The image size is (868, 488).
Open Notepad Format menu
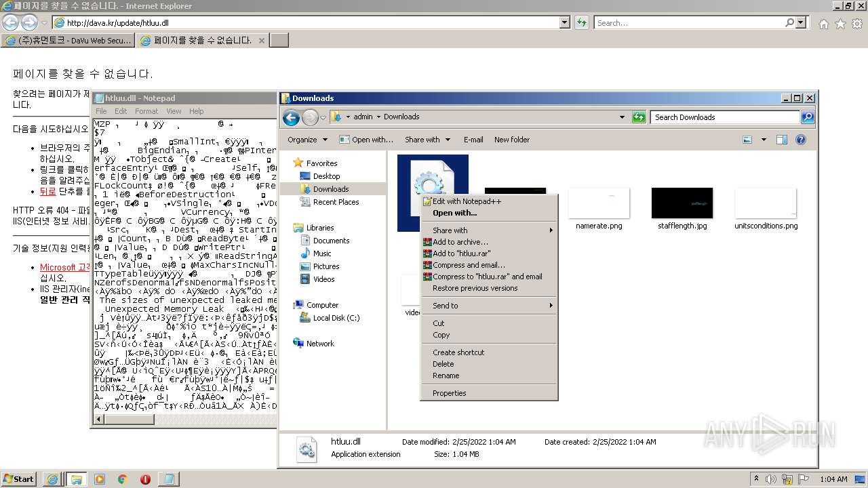(146, 111)
